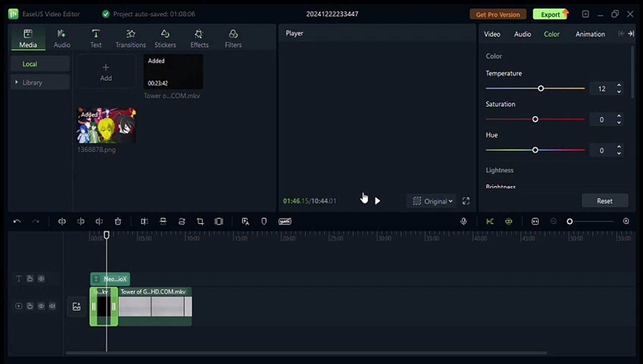
Task: Click the Saturation slider handle
Action: tap(535, 119)
